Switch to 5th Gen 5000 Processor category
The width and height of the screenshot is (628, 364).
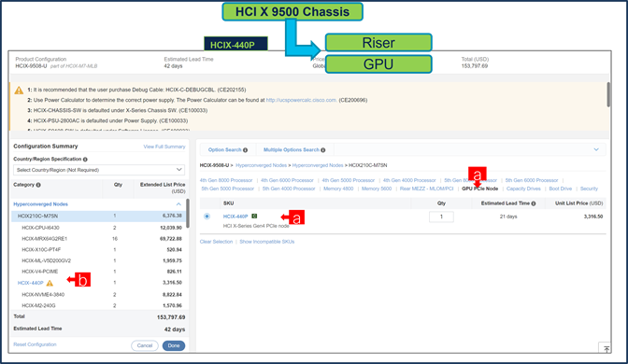[x=228, y=189]
